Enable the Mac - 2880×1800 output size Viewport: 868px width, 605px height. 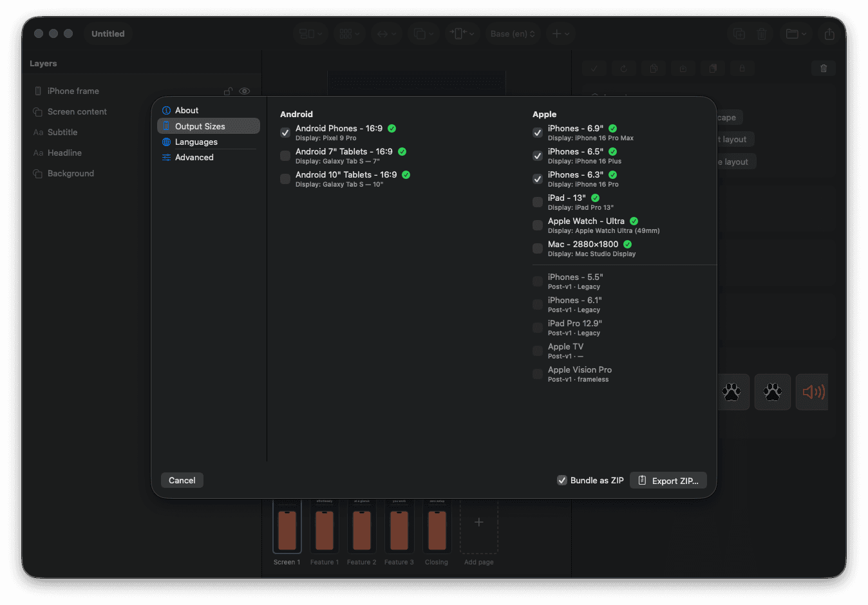tap(538, 248)
